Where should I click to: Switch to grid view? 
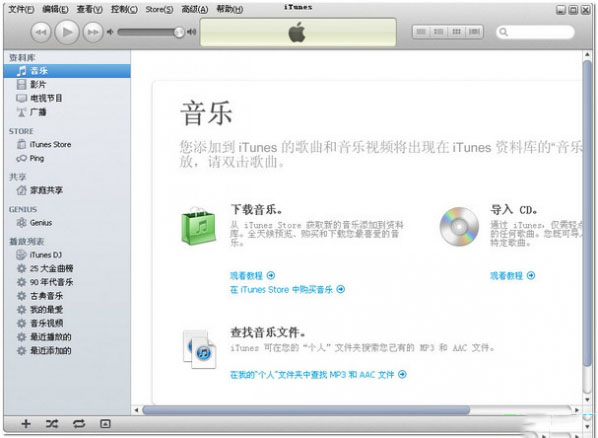pyautogui.click(x=456, y=32)
